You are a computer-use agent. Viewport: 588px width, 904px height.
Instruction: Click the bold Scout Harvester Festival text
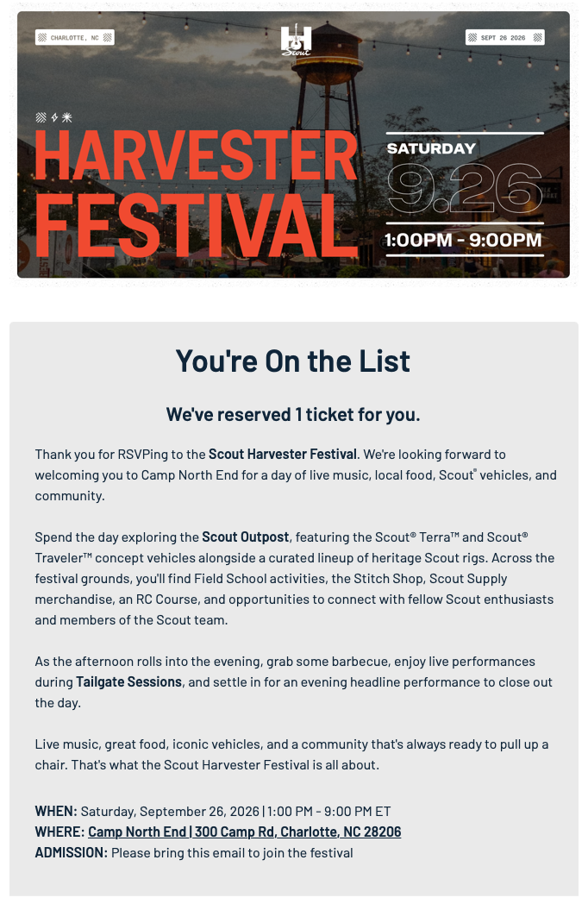pyautogui.click(x=283, y=454)
